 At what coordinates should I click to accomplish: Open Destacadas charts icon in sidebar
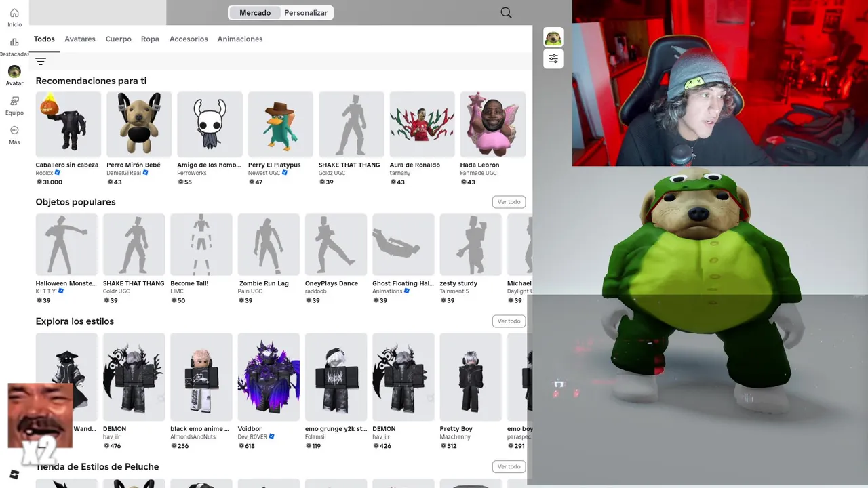click(14, 42)
